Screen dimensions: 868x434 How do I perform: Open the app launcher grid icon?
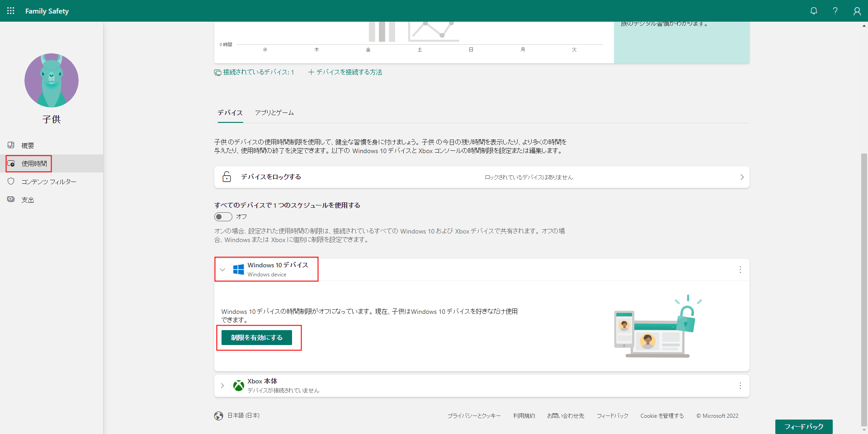click(11, 11)
